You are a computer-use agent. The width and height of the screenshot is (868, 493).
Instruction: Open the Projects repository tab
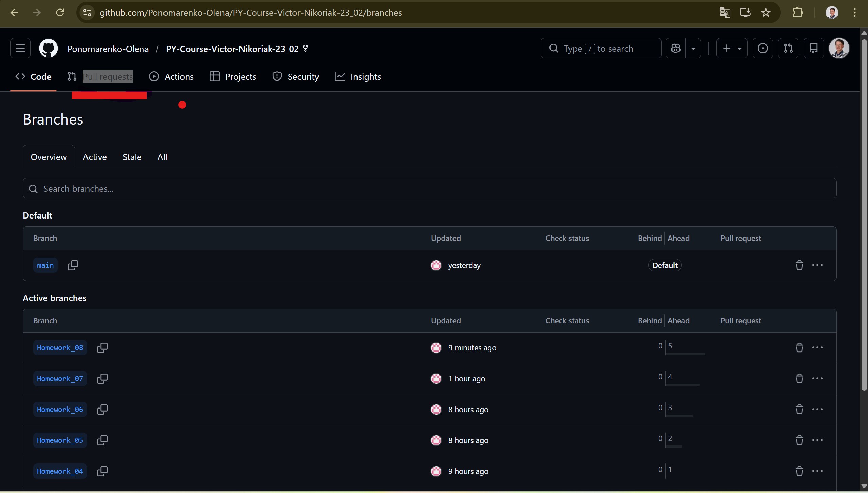coord(233,77)
